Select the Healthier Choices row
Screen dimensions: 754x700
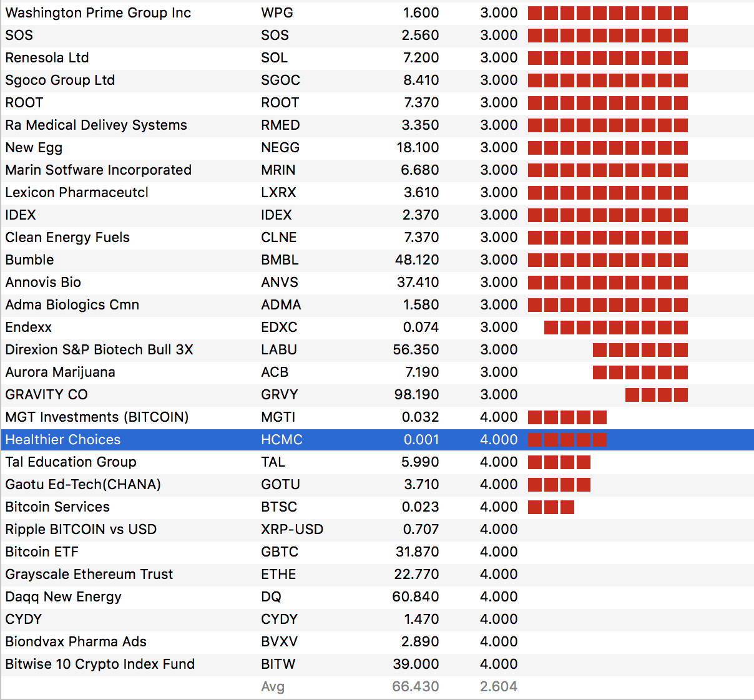pyautogui.click(x=63, y=440)
